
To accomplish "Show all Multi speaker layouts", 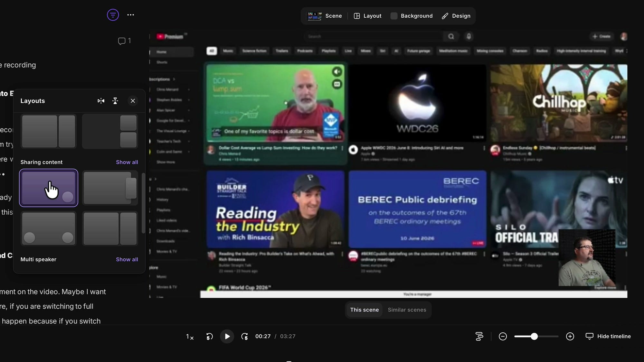I will tap(127, 259).
